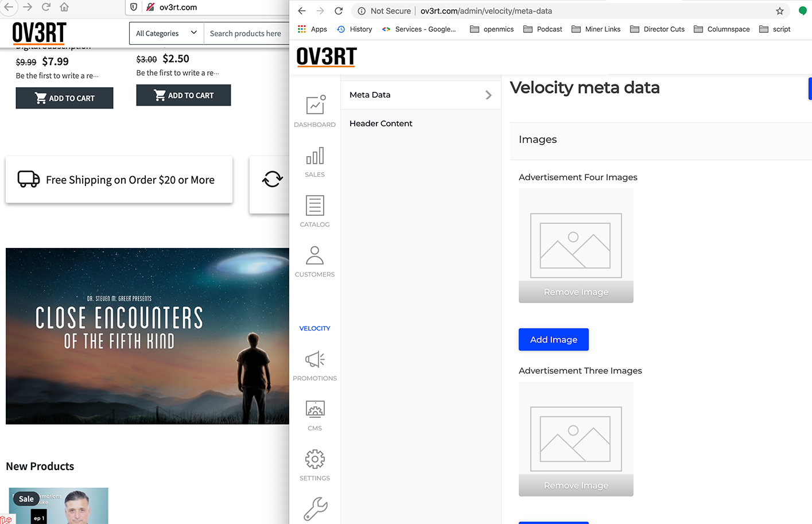
Task: Go forward in the Firefox storefront window
Action: pos(28,7)
